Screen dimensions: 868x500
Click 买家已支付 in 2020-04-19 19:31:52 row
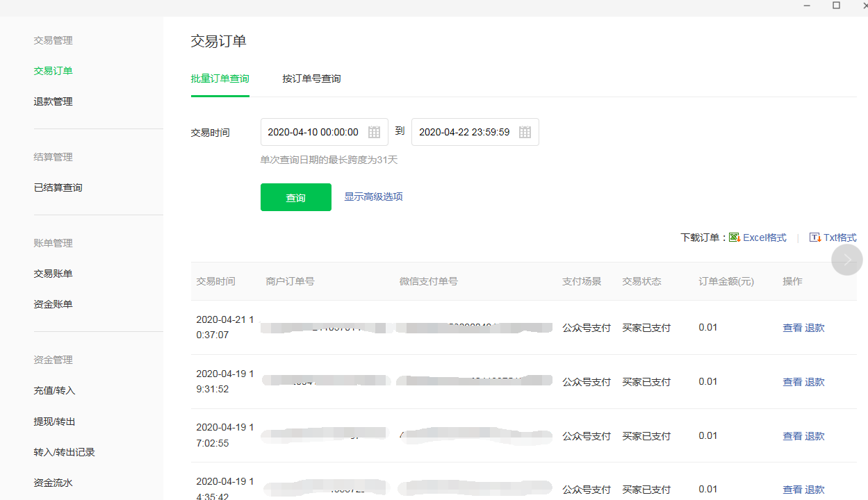pyautogui.click(x=646, y=382)
